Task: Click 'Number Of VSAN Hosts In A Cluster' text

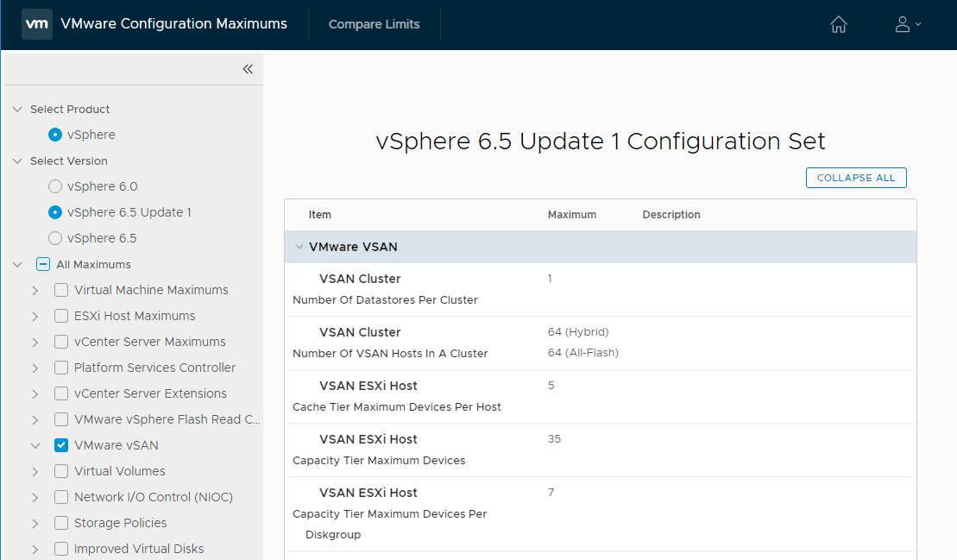Action: point(390,354)
